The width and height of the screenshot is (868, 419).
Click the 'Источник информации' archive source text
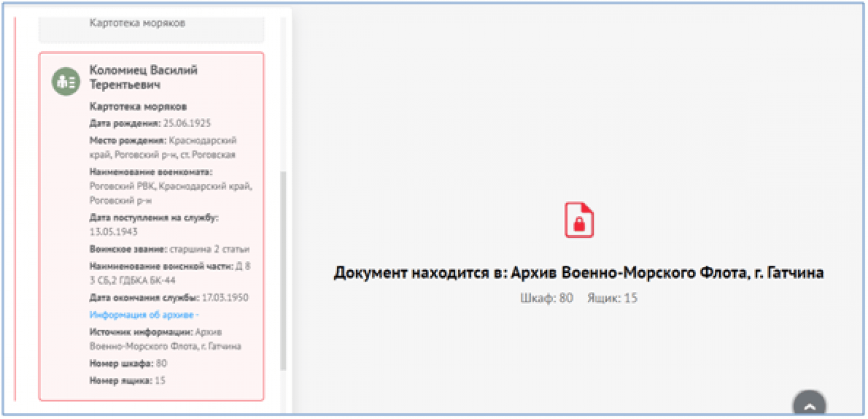coord(165,339)
